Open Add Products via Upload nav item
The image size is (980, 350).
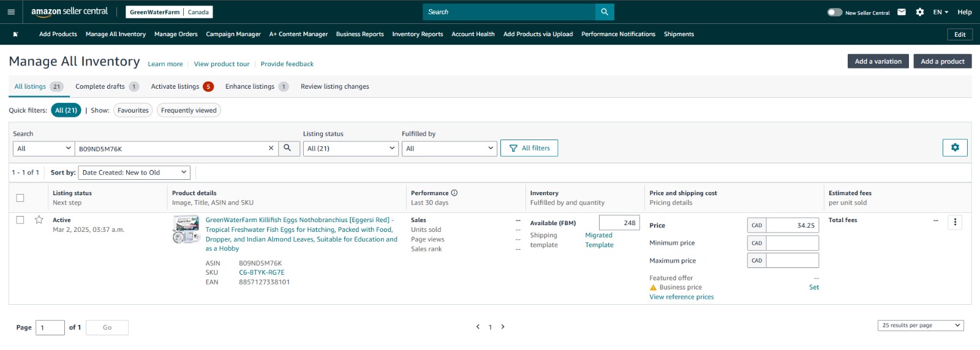(x=538, y=34)
